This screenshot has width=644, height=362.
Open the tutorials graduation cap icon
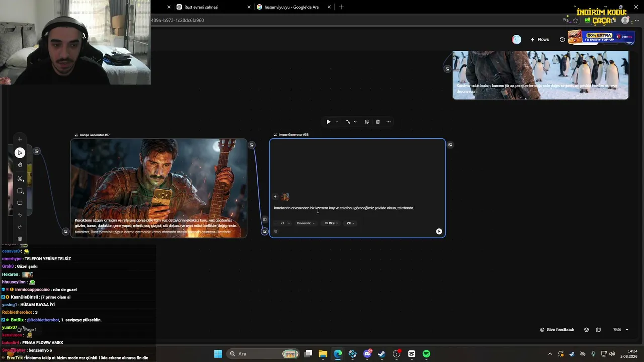tap(586, 330)
